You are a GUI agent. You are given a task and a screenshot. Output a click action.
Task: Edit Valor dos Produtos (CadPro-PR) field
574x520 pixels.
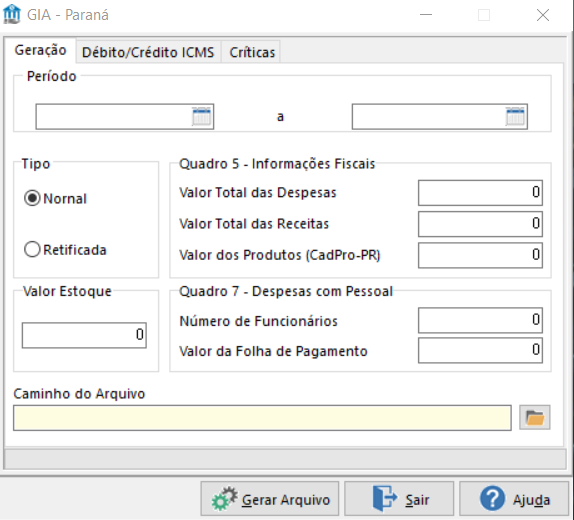point(480,255)
